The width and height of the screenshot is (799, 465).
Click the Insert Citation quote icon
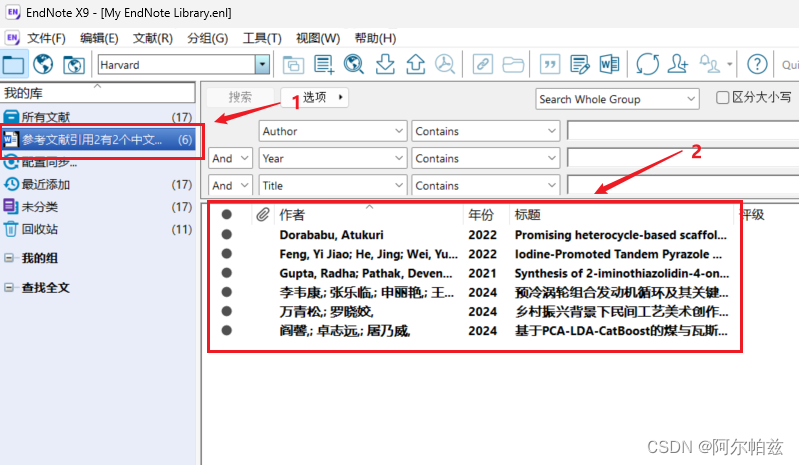(550, 65)
